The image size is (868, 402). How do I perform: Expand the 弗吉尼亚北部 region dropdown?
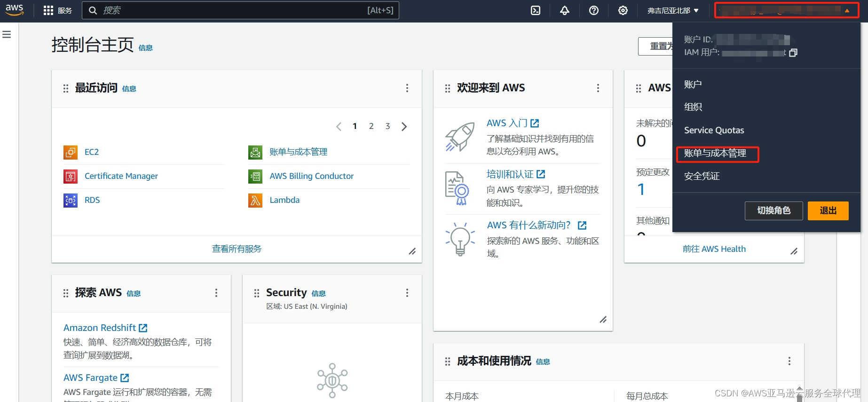coord(673,10)
